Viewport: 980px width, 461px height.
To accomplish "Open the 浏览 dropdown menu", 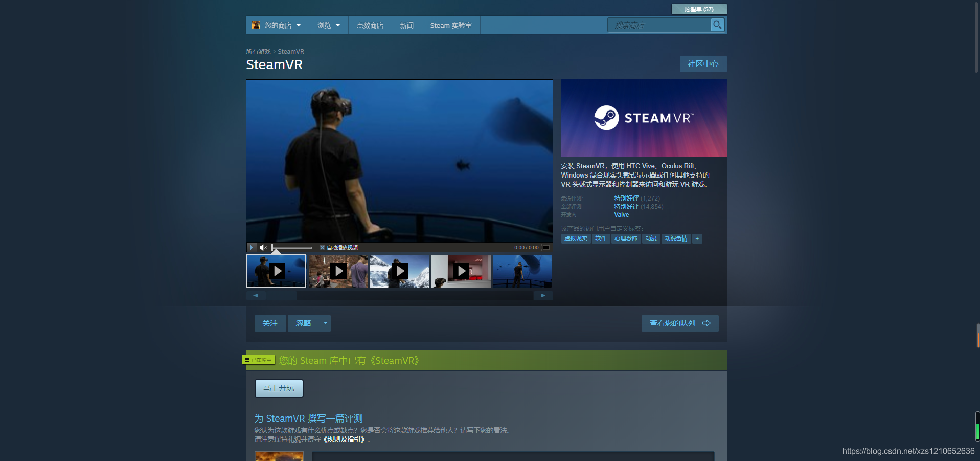I will tap(329, 25).
